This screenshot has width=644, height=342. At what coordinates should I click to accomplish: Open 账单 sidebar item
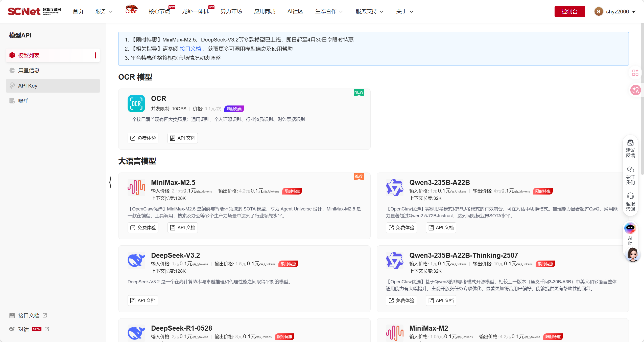point(53,101)
